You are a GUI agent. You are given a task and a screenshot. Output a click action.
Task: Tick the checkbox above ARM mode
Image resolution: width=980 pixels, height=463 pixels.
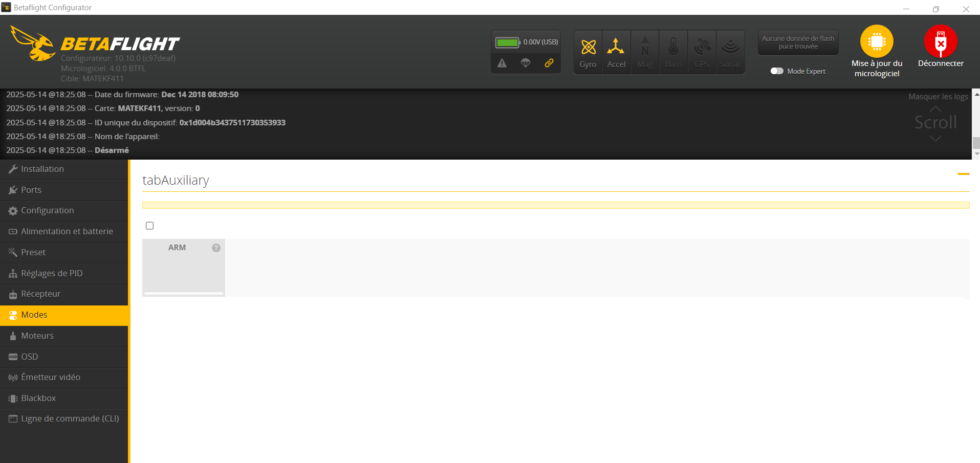click(150, 226)
